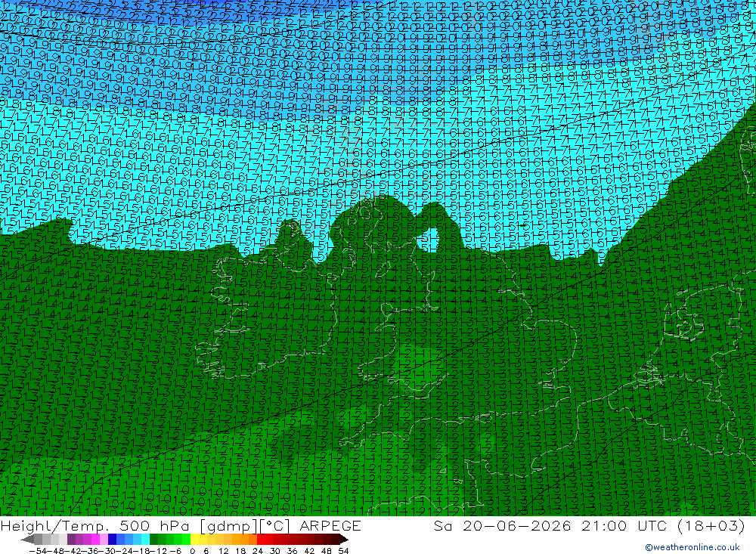756x554 pixels.
Task: Click the "21:00" time text
Action: [x=604, y=525]
